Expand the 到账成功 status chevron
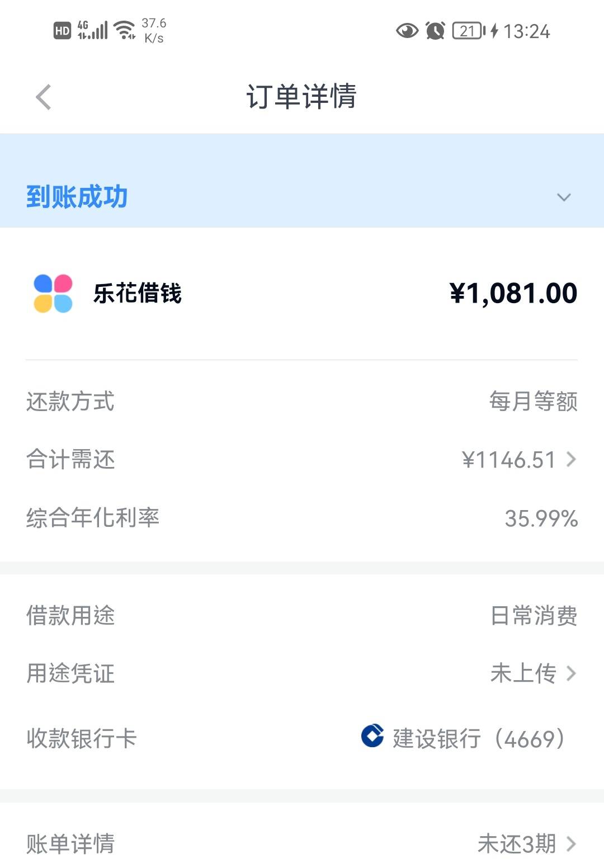Image resolution: width=604 pixels, height=868 pixels. click(x=564, y=197)
